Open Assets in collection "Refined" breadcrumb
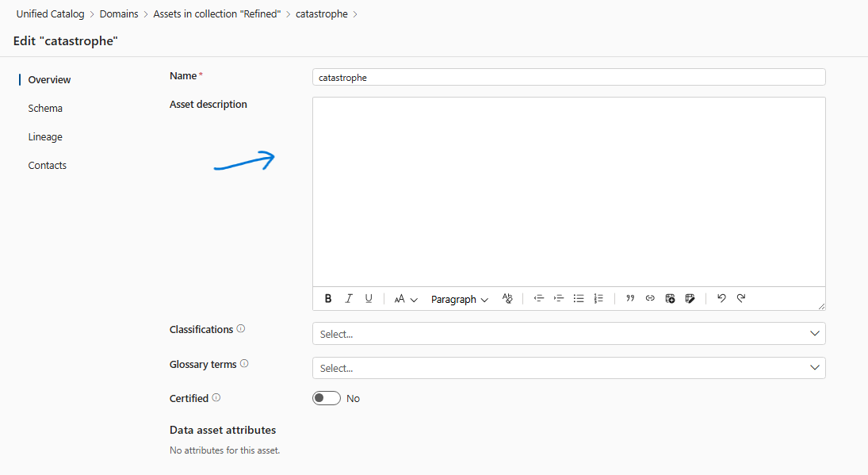 pyautogui.click(x=217, y=13)
